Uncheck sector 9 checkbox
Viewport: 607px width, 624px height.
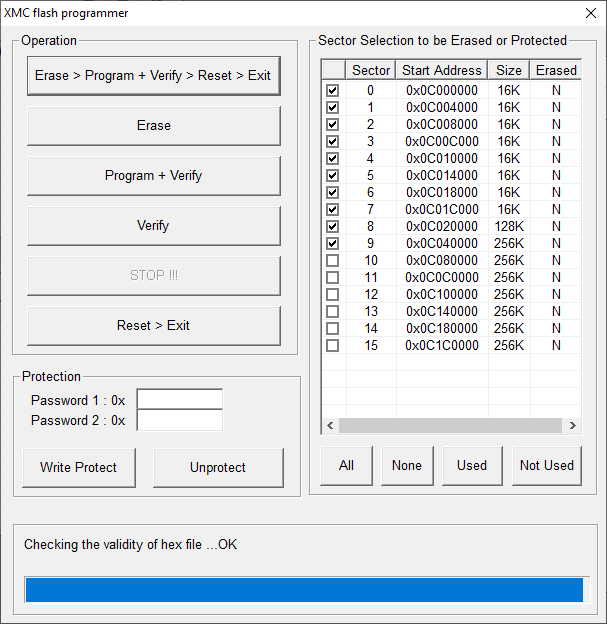click(333, 244)
